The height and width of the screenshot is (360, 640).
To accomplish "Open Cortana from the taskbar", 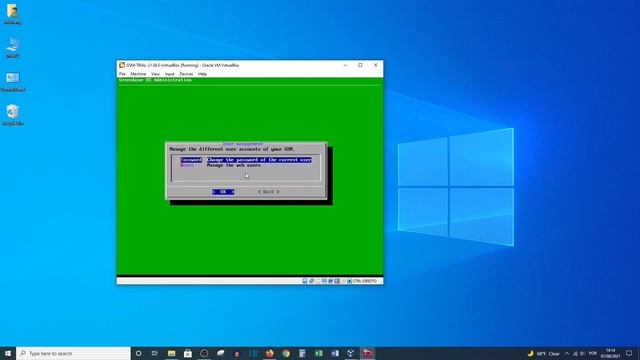I will [138, 353].
